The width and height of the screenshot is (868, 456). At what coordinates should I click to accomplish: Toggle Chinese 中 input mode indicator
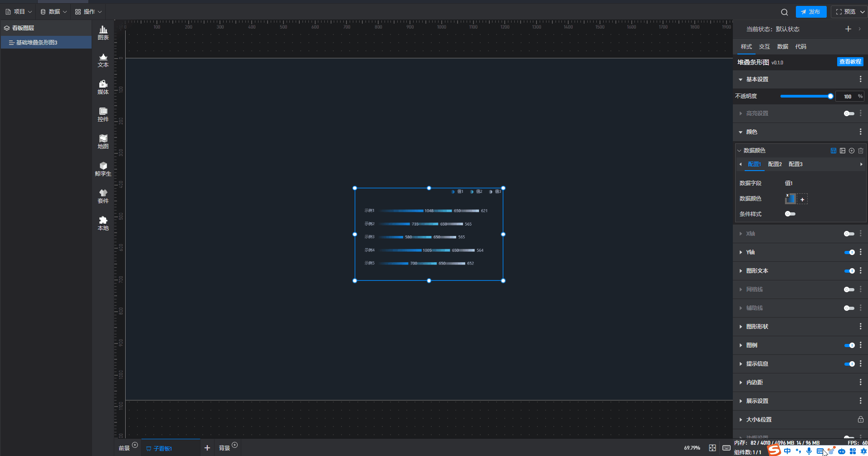787,451
